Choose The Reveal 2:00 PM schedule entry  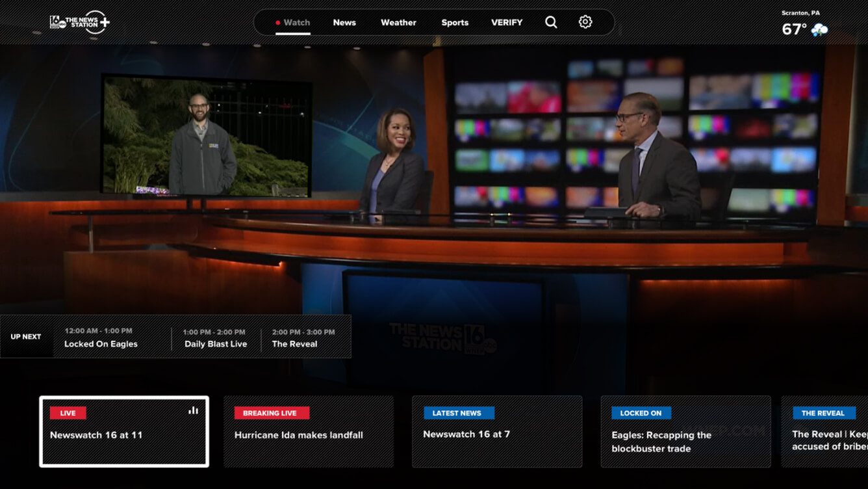pos(303,338)
